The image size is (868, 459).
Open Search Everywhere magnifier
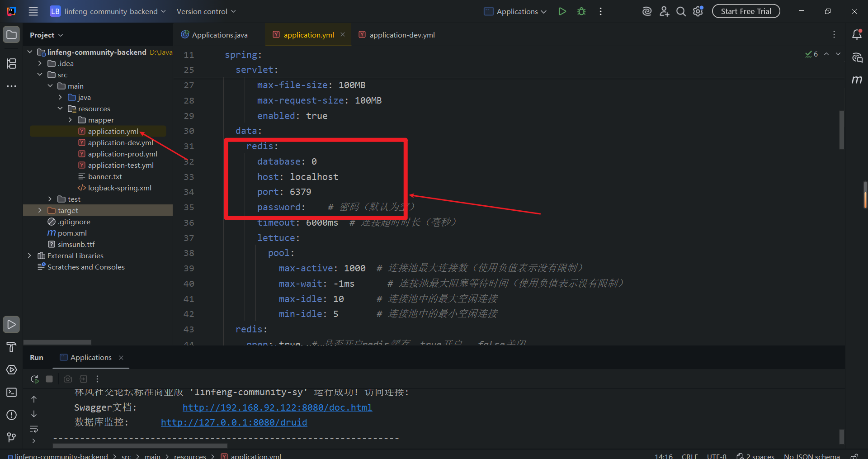click(681, 11)
